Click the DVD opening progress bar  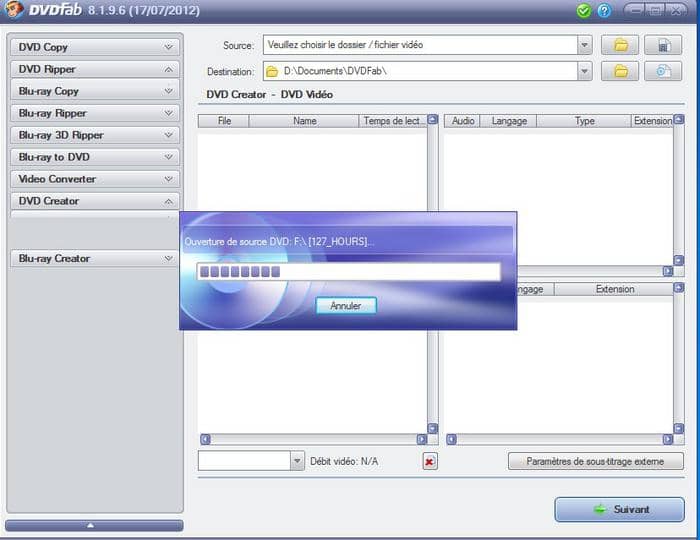(349, 272)
